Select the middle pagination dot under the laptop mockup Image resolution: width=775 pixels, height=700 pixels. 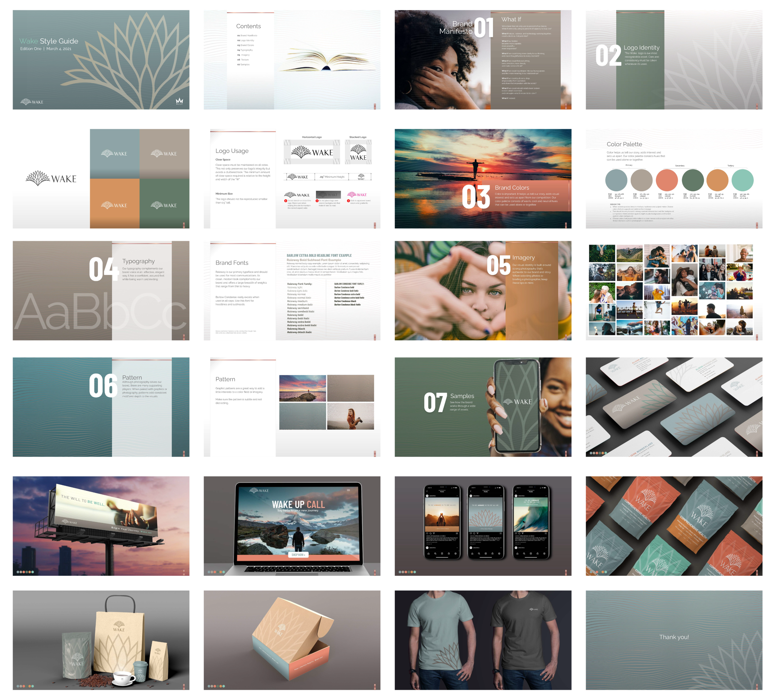[x=214, y=572]
